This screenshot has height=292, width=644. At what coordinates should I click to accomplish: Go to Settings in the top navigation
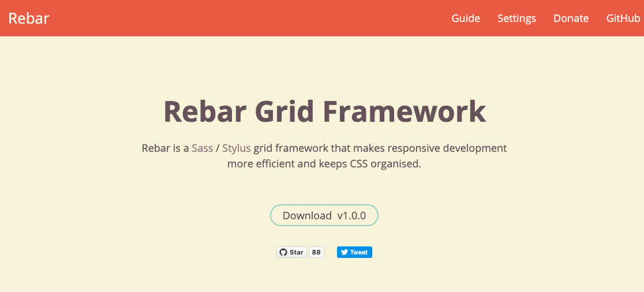516,18
